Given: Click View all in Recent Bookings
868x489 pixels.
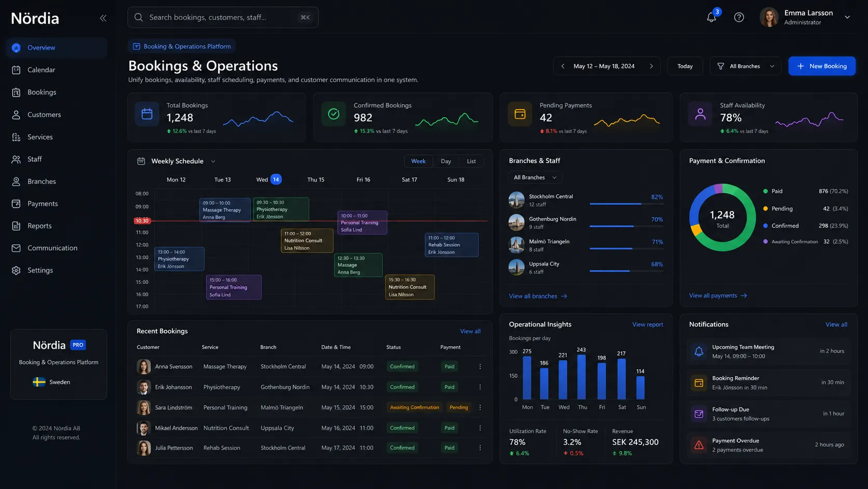Looking at the screenshot, I should click(470, 331).
